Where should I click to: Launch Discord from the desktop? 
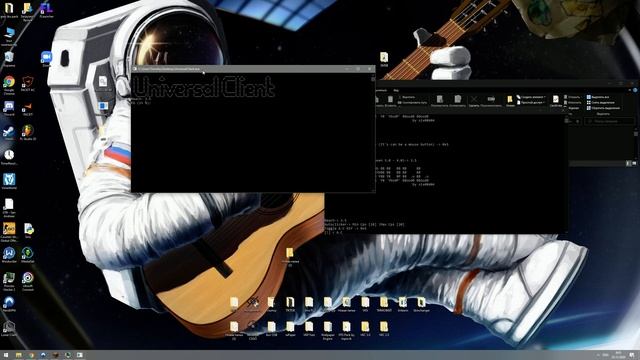click(x=9, y=107)
